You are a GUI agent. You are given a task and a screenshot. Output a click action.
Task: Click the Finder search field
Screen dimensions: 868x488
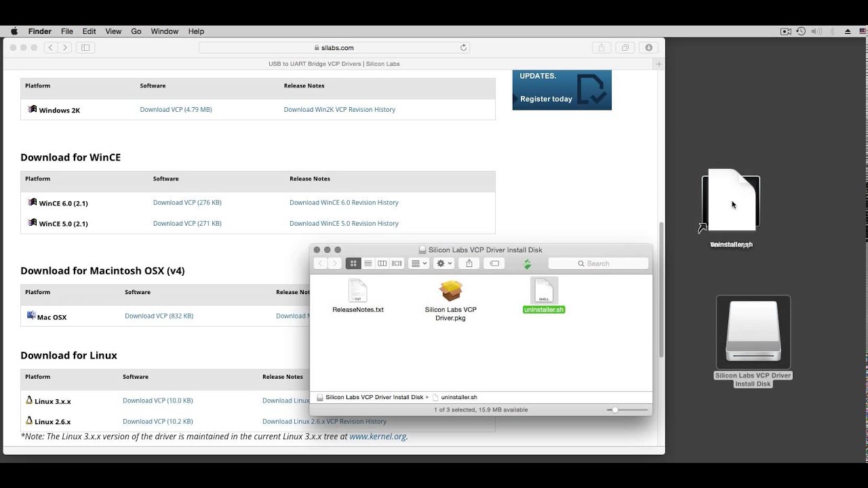598,264
